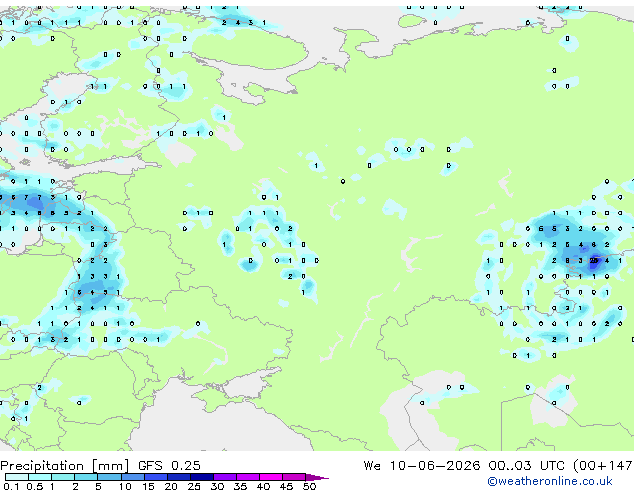Click the 0.1–0.5 mm palest cyan legend swatch
This screenshot has height=490, width=634.
click(17, 477)
